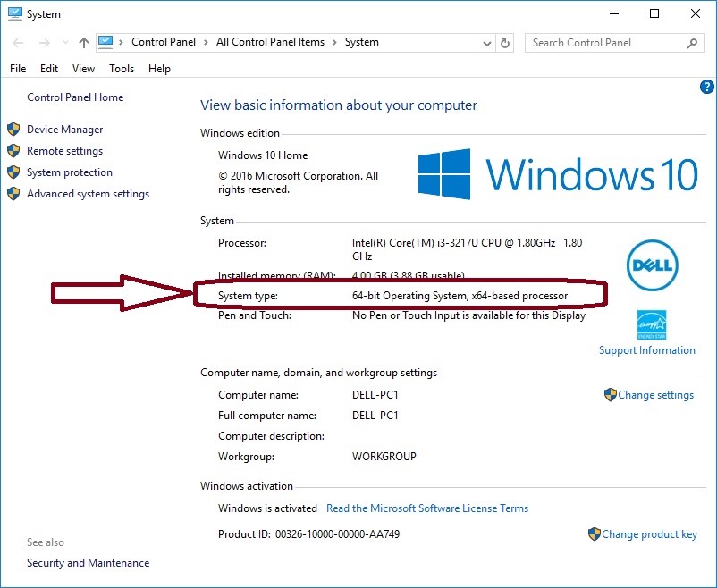Click Device Manager shield icon
Image resolution: width=717 pixels, height=588 pixels.
tap(13, 130)
